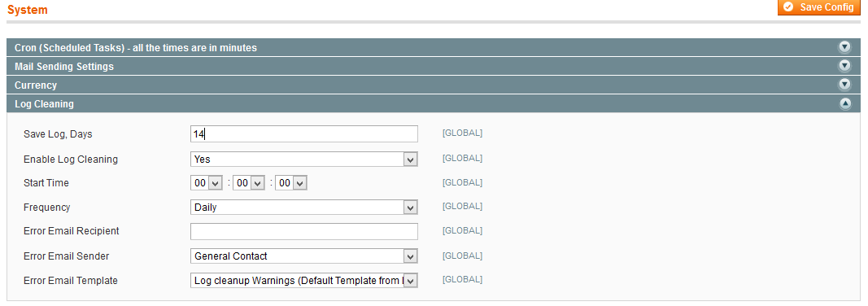
Task: Open the Start Time seconds dropdown
Action: click(x=291, y=183)
